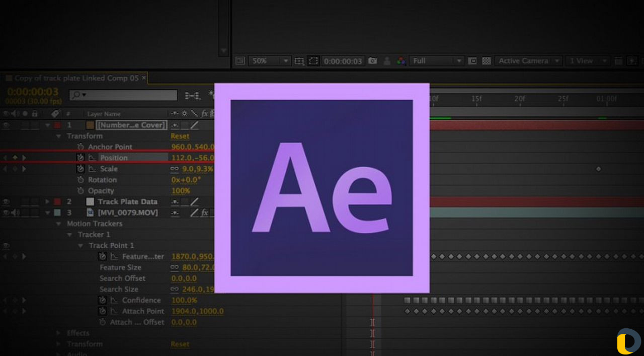Expand the Effects group of layer 3
This screenshot has width=644, height=356.
(x=59, y=333)
